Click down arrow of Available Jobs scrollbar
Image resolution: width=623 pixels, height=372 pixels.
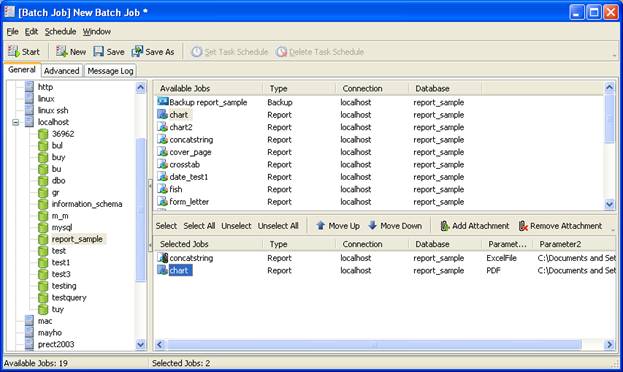tap(609, 204)
